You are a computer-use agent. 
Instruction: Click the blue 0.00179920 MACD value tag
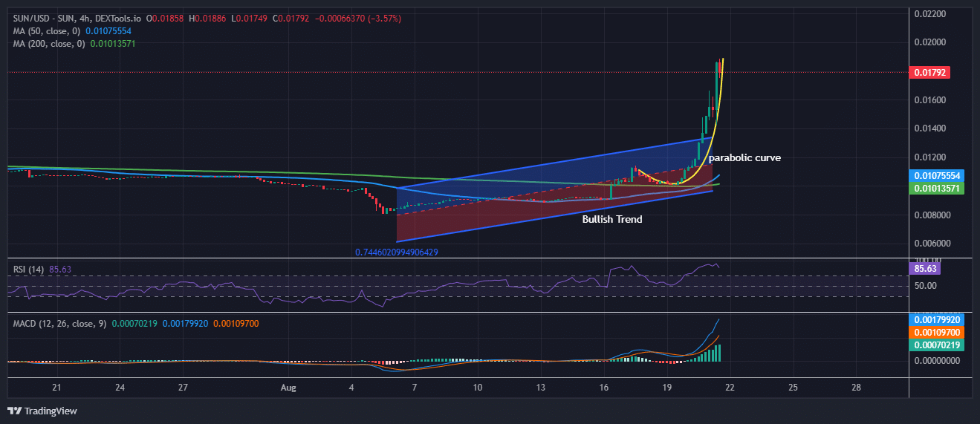(935, 320)
